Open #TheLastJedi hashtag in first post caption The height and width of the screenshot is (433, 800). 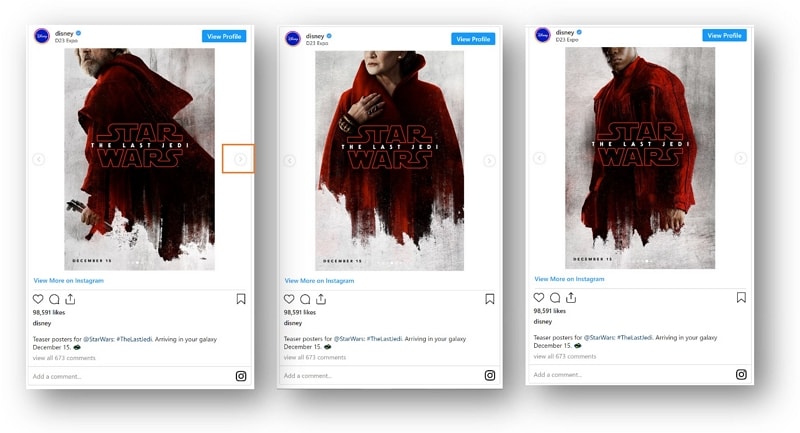click(134, 339)
